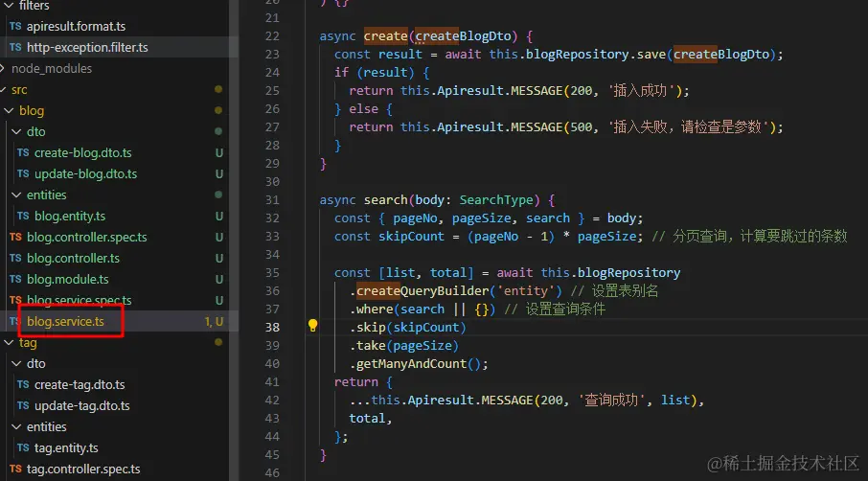The width and height of the screenshot is (868, 481).
Task: Click the TS icon beside update-blog.dto.ts
Action: tap(23, 173)
